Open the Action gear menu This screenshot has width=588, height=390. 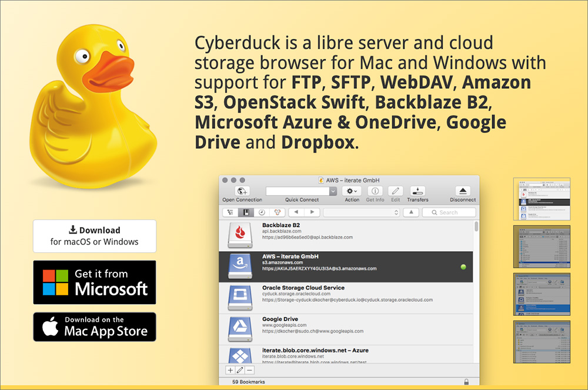coord(350,191)
